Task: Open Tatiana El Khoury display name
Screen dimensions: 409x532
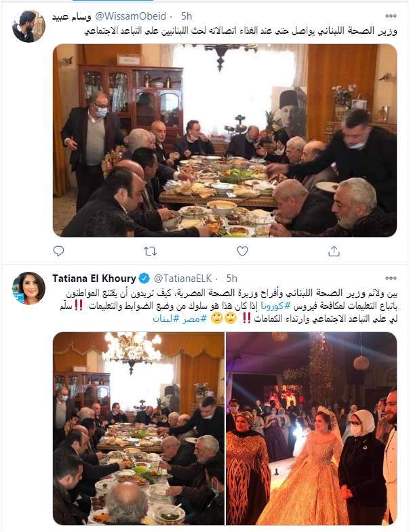Action: 94,279
